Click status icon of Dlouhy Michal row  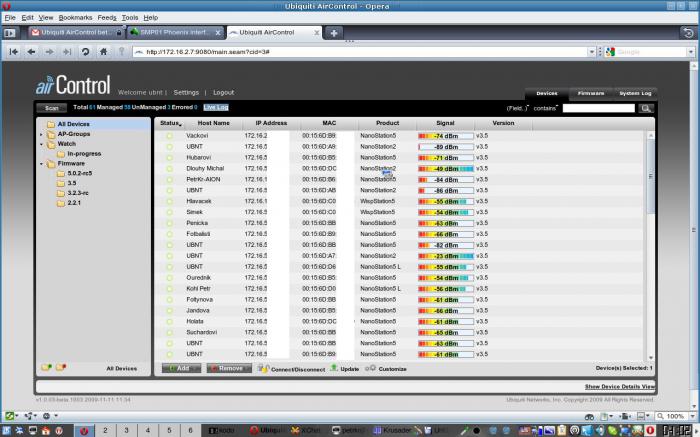[x=169, y=169]
